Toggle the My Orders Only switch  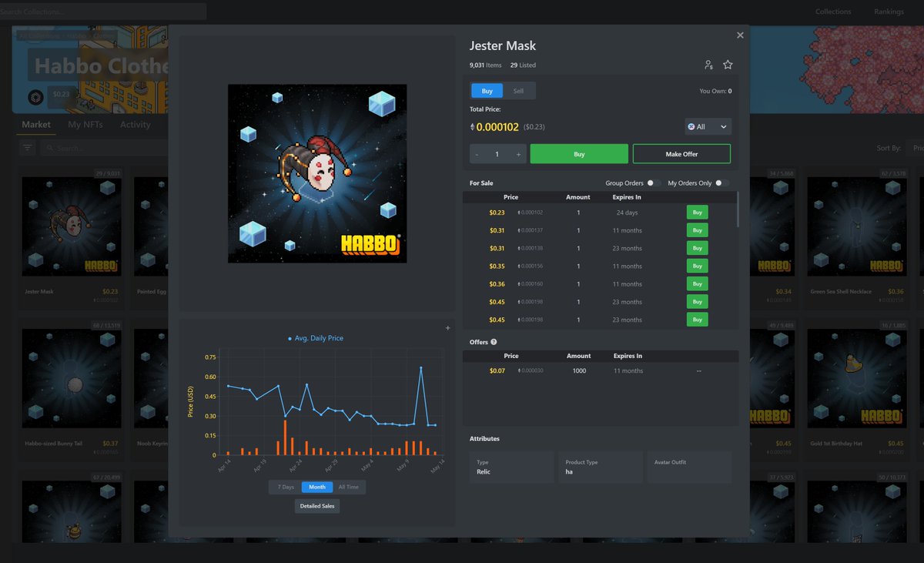721,183
